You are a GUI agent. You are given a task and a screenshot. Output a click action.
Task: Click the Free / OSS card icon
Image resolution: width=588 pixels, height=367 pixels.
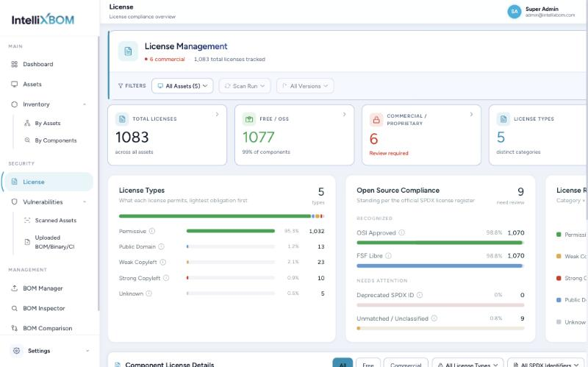[249, 119]
